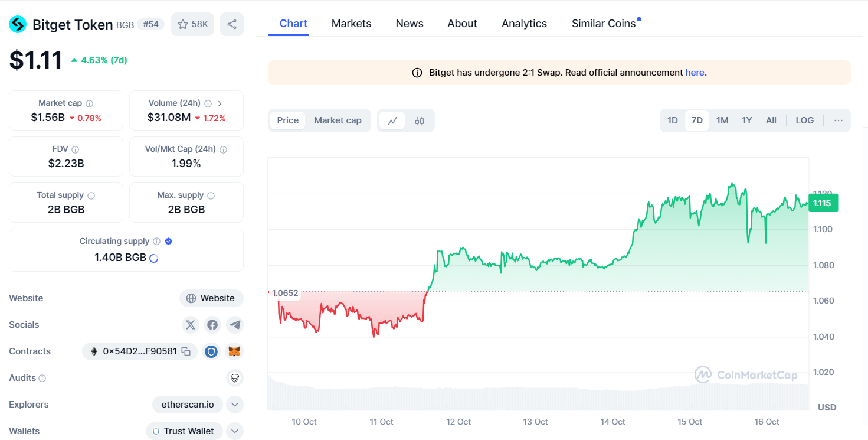868x440 pixels.
Task: Open the share icon button
Action: tap(232, 24)
